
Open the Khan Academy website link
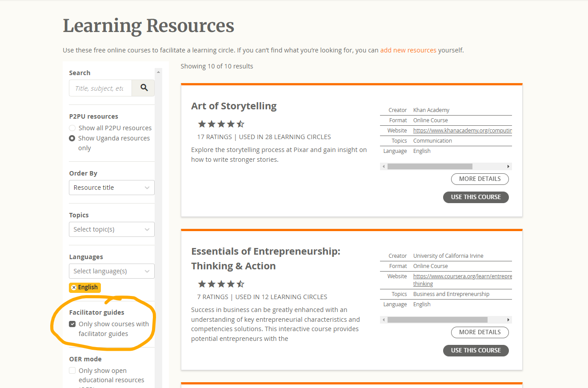click(462, 131)
